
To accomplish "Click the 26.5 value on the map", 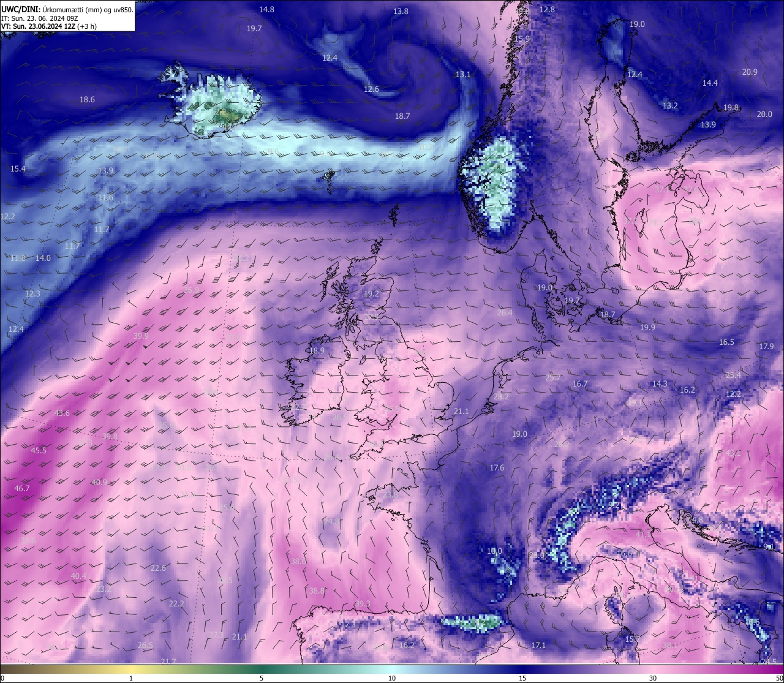I will 145,645.
